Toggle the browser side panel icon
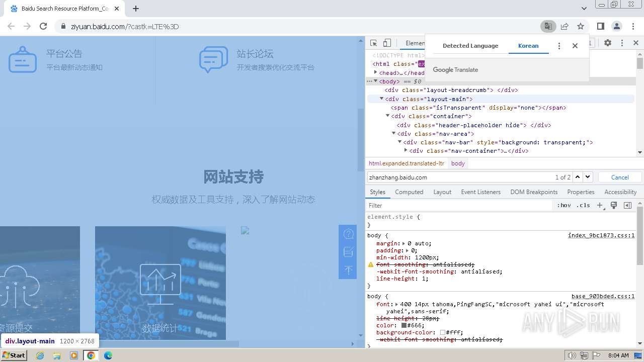Viewport: 644px width, 362px height. [600, 26]
